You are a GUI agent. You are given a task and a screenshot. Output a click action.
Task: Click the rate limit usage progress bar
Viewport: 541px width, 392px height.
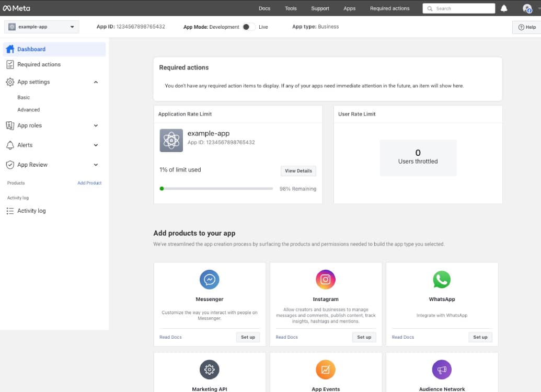pos(216,189)
